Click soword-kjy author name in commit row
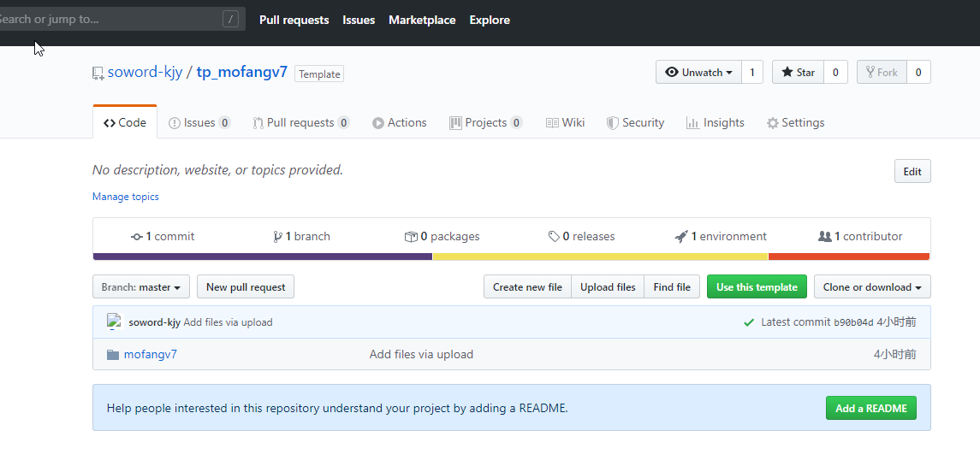Screen dimensions: 980x472 click(154, 322)
